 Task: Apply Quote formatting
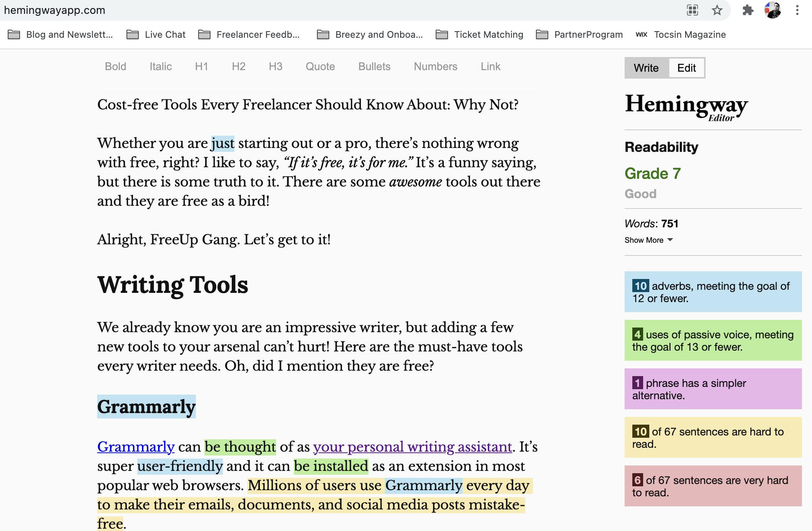(x=320, y=67)
